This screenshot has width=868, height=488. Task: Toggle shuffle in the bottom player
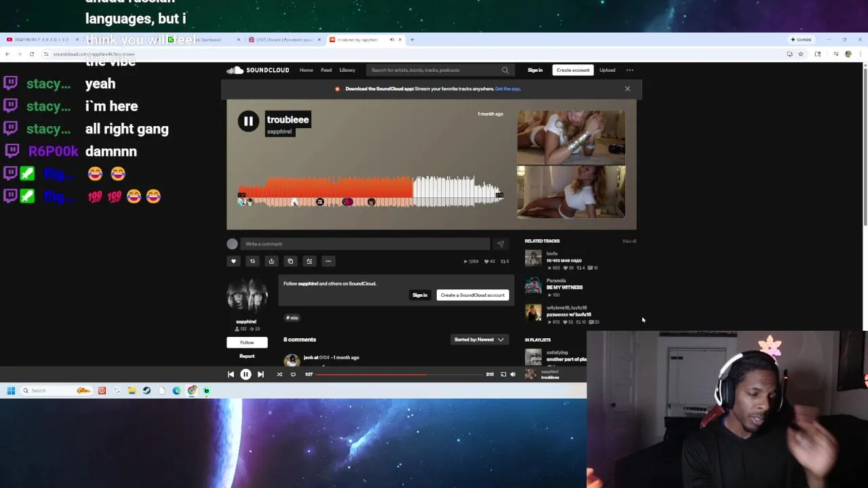279,374
